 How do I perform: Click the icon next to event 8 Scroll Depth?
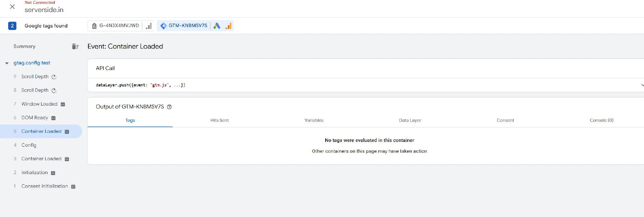(54, 91)
